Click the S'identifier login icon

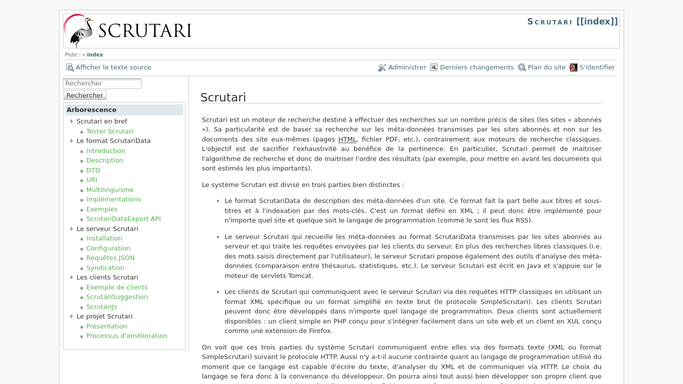click(x=574, y=67)
